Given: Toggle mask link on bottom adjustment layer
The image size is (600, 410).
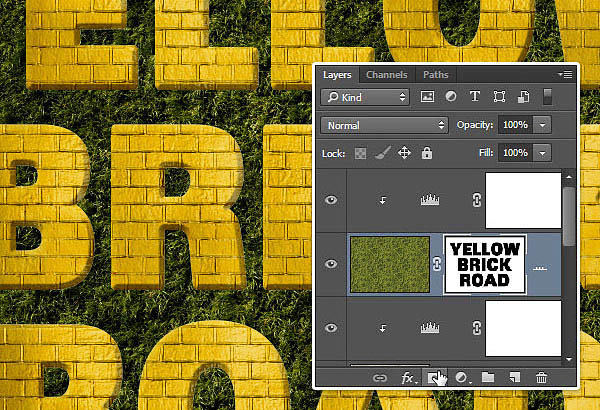Looking at the screenshot, I should [476, 328].
